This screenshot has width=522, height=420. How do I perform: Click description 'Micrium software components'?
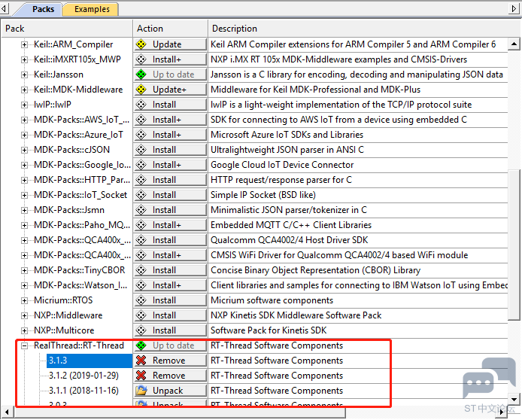coord(272,300)
